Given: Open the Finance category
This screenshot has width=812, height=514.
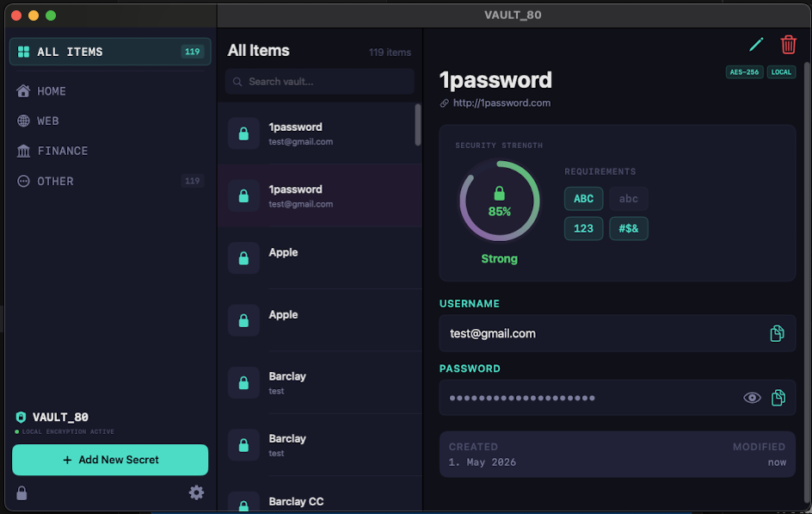Looking at the screenshot, I should [110, 152].
